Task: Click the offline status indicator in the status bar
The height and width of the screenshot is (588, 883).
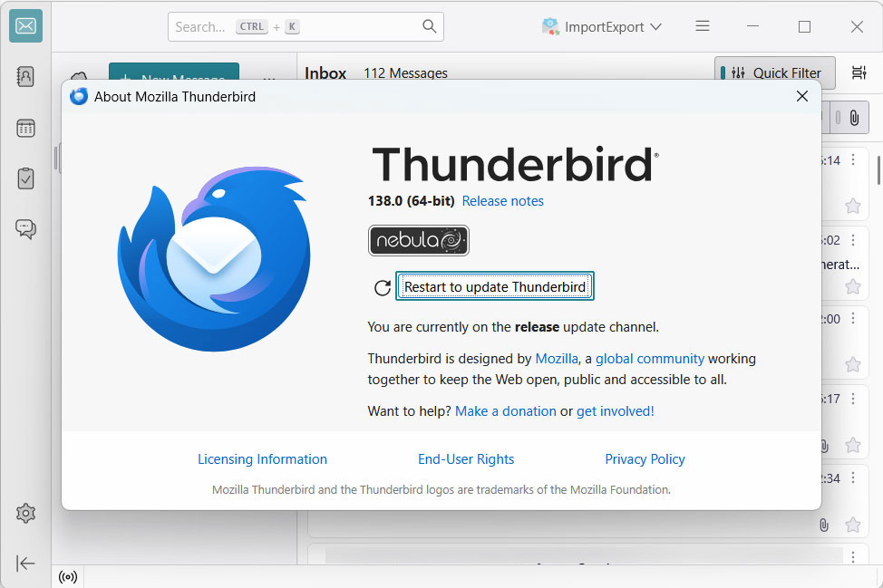Action: 68,576
